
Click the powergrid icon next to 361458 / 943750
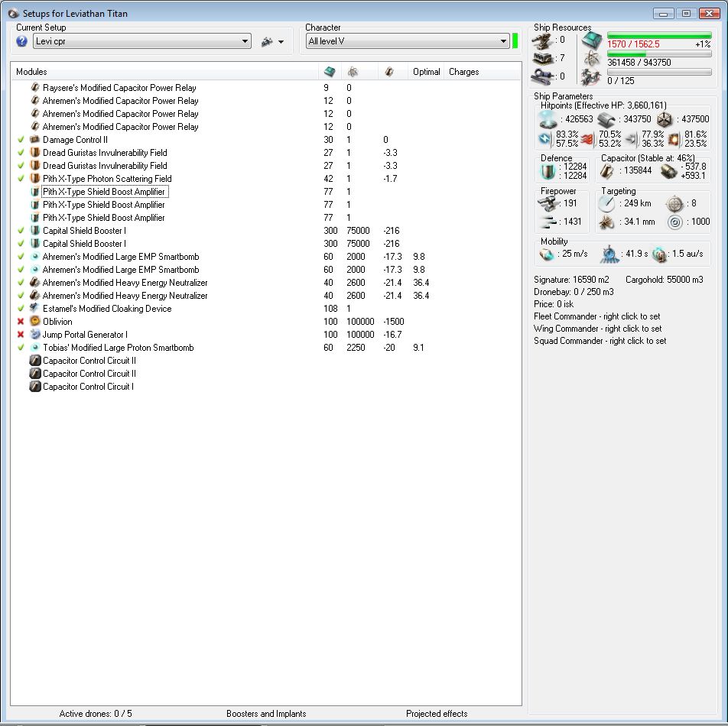pyautogui.click(x=592, y=59)
